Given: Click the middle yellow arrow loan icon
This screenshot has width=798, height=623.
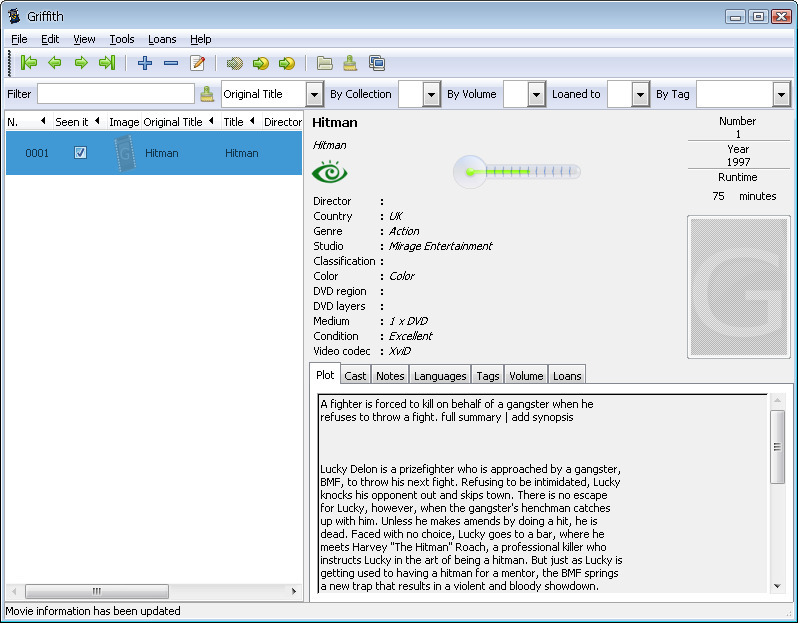Looking at the screenshot, I should click(x=261, y=63).
